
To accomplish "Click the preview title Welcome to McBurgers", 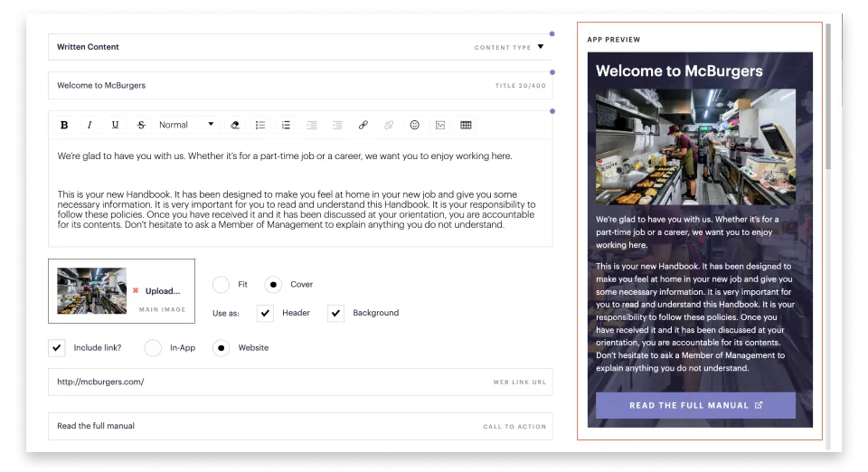I will point(679,71).
